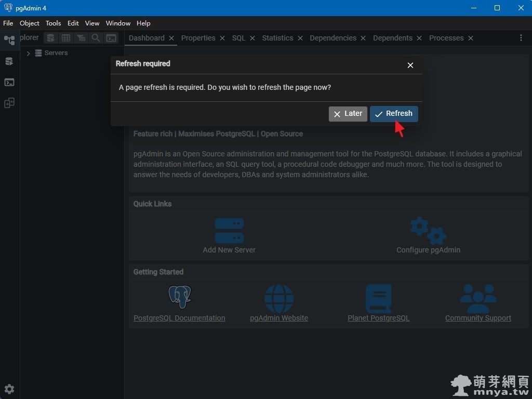Choose Later to postpone the refresh
Screen dimensions: 532x399
click(x=348, y=114)
